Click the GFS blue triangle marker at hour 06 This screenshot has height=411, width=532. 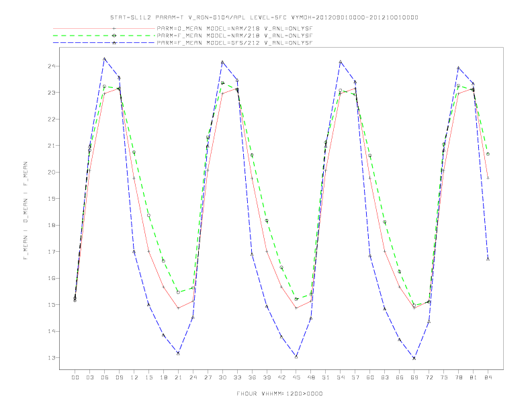point(105,58)
